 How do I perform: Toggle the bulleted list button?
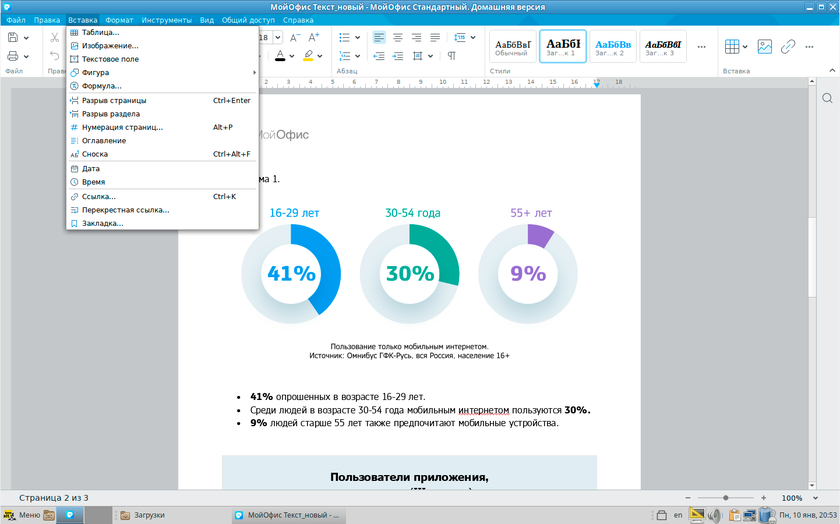(344, 38)
